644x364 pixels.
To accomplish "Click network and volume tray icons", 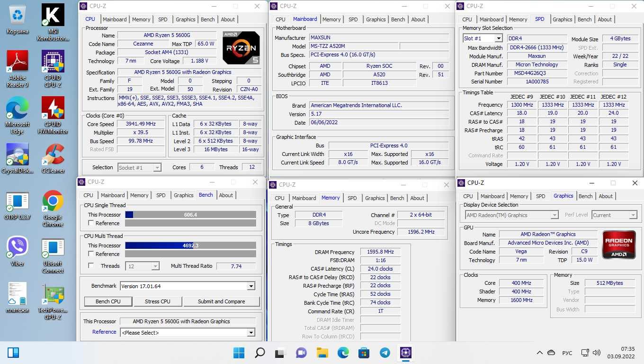I will pos(590,353).
